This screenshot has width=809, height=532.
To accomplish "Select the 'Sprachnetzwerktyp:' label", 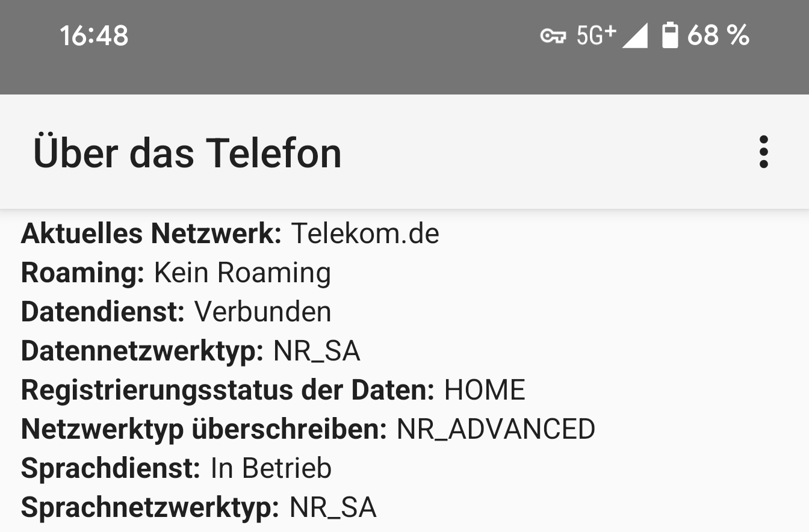I will 150,507.
